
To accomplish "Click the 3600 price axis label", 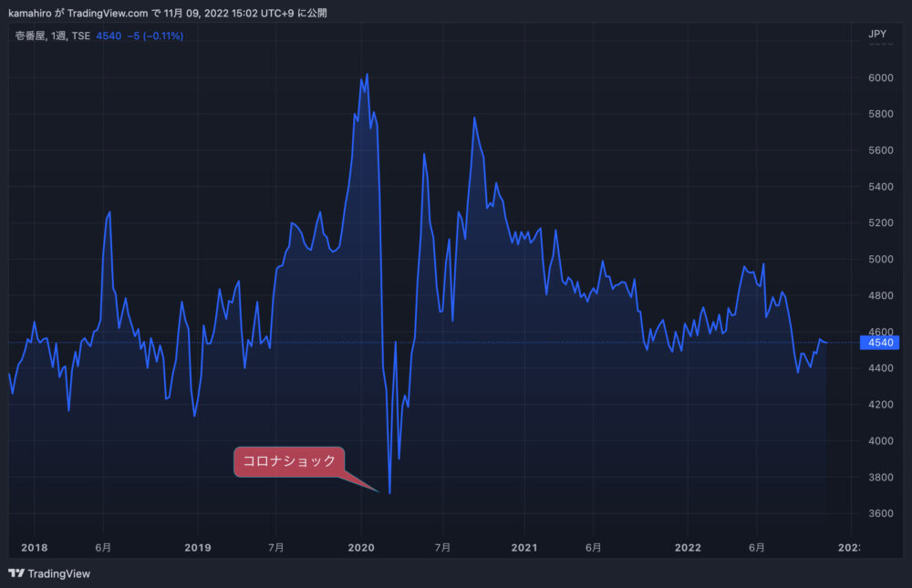I will click(x=880, y=514).
